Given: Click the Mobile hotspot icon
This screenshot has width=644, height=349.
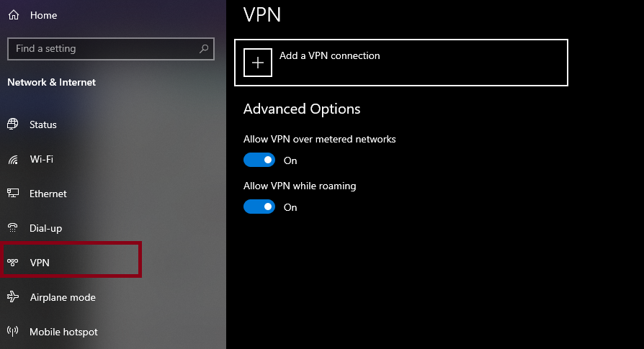Looking at the screenshot, I should click(x=13, y=332).
